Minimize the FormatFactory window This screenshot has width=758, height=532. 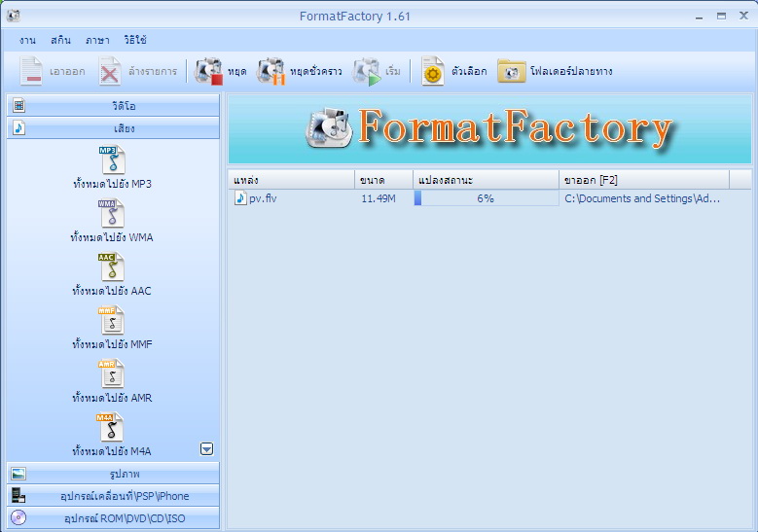pyautogui.click(x=699, y=17)
